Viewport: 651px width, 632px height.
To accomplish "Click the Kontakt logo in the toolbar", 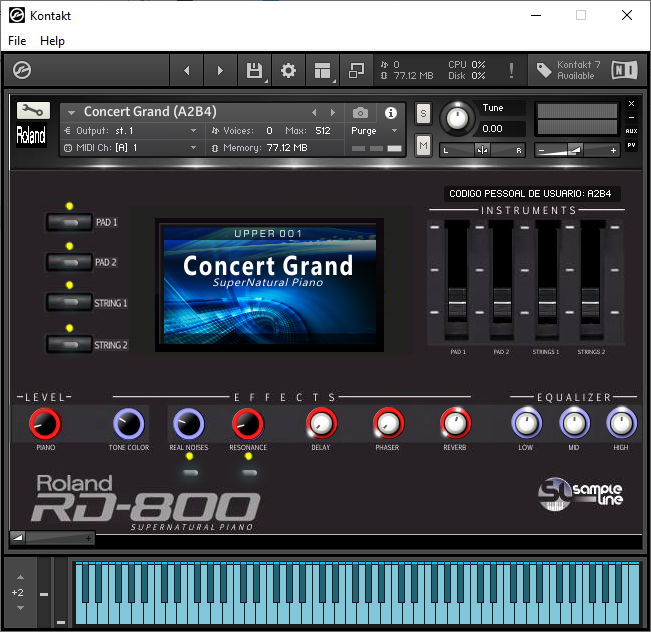I will click(x=22, y=70).
